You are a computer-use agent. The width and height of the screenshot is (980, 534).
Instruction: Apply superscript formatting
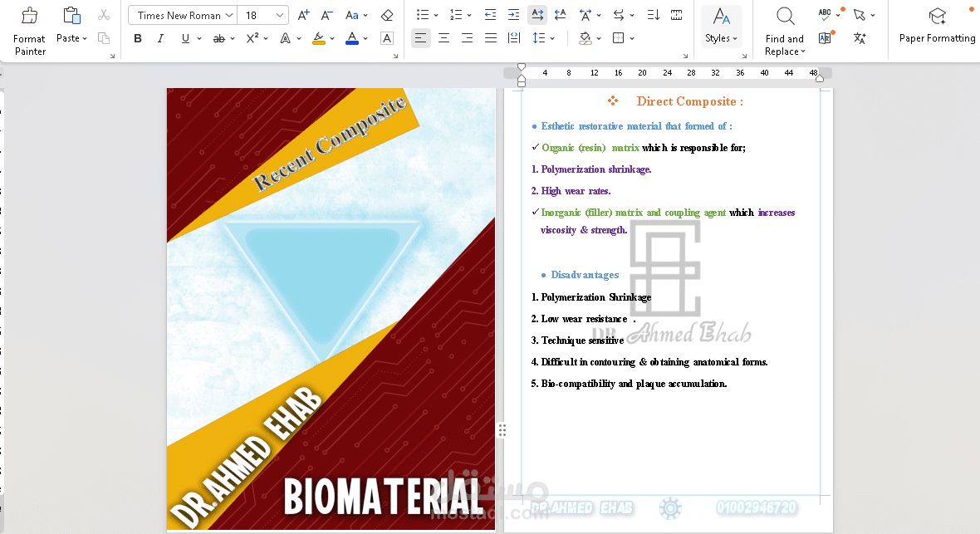tap(252, 38)
